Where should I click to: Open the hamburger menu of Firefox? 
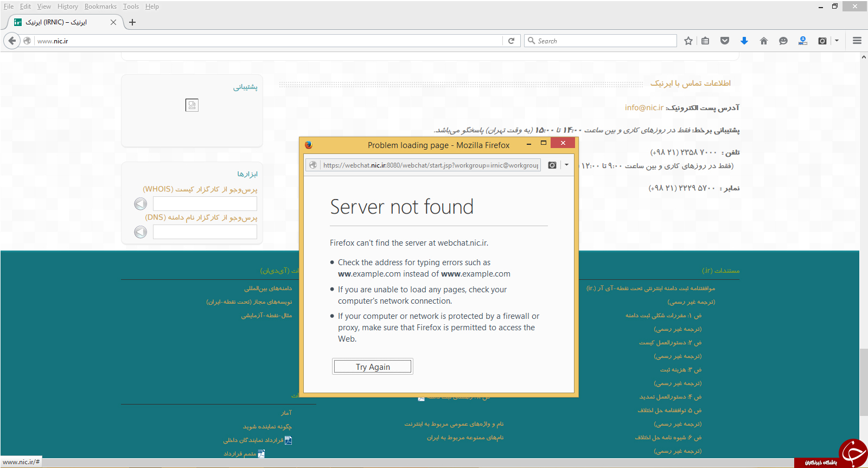pos(857,41)
